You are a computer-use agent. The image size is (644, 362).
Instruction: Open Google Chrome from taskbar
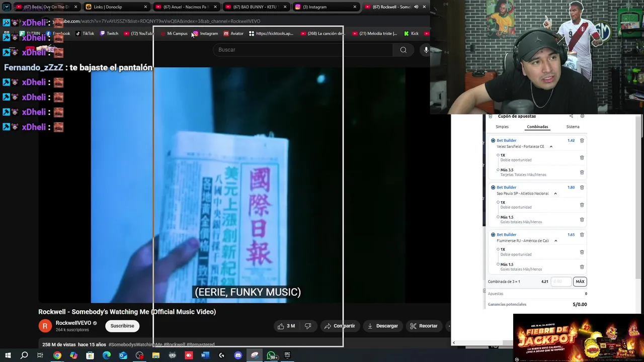[57, 355]
